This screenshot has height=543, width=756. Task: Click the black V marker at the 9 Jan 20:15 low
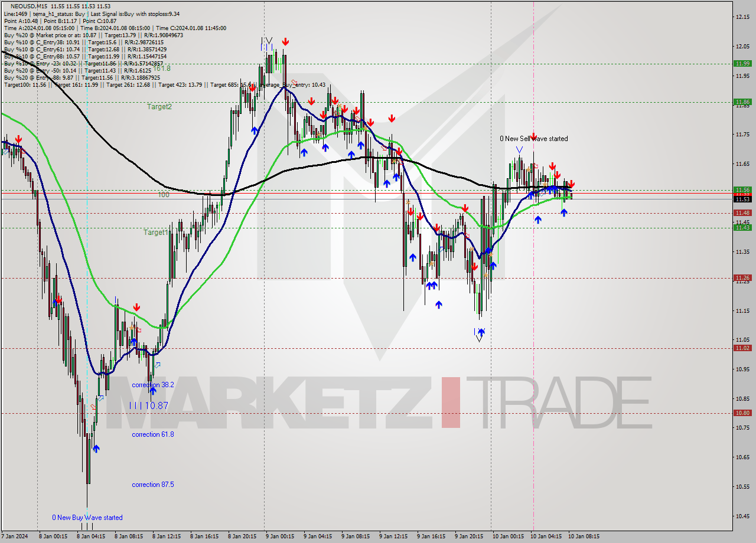[x=479, y=338]
